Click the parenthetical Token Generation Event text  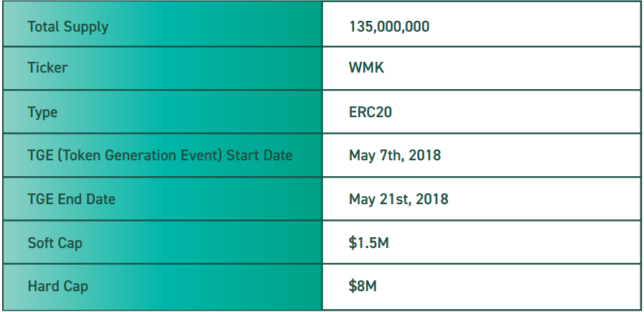pos(141,155)
